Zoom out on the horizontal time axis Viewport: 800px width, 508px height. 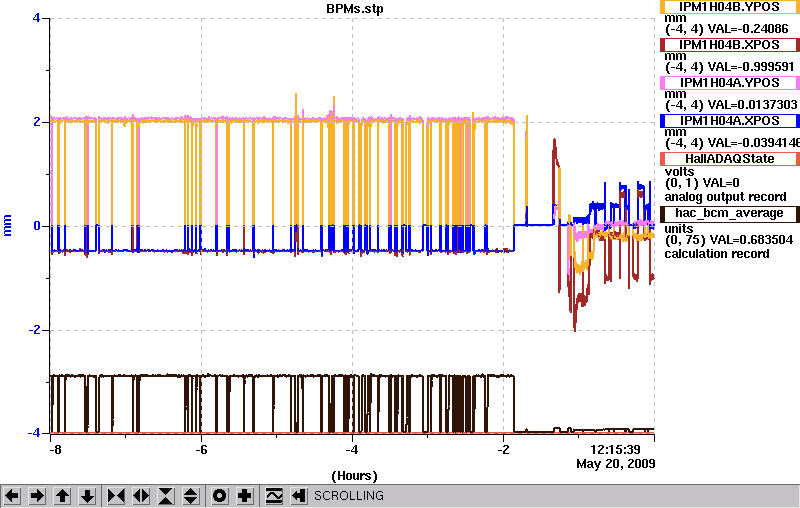coord(141,496)
